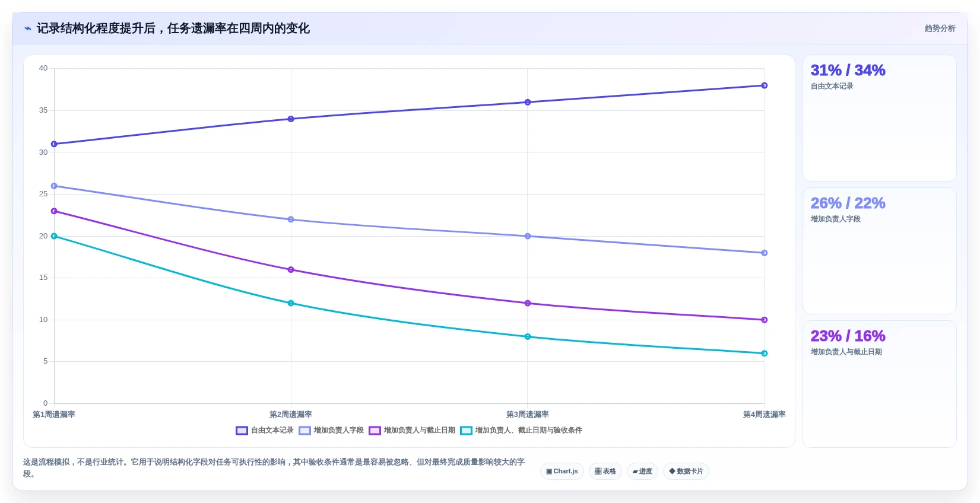Image resolution: width=980 pixels, height=503 pixels.
Task: Click the 数据卡片 tag
Action: (686, 472)
